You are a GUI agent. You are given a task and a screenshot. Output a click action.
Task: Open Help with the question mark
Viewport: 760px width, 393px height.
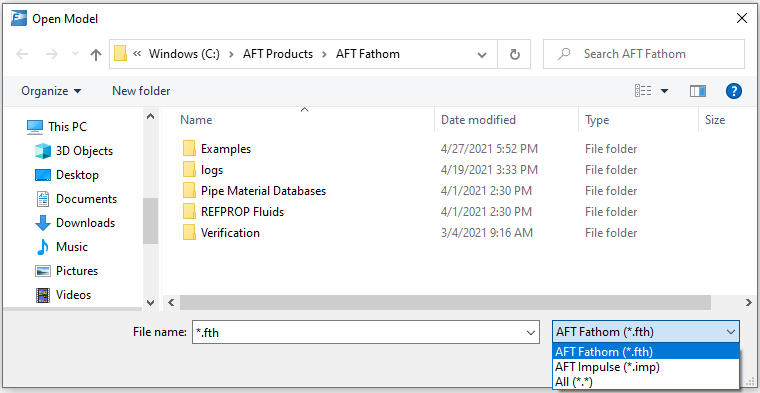click(x=734, y=91)
